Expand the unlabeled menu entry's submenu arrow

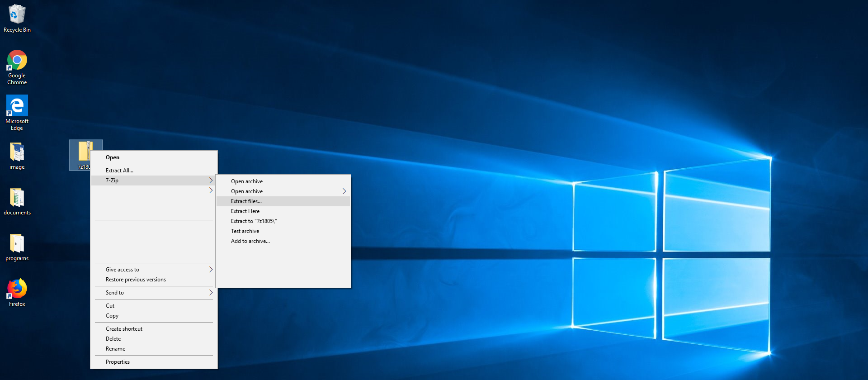point(211,190)
